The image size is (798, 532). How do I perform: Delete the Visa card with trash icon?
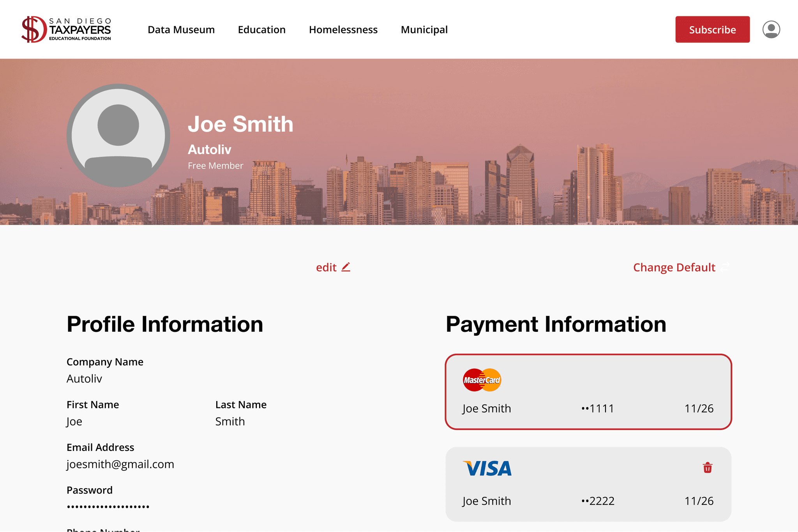(707, 467)
